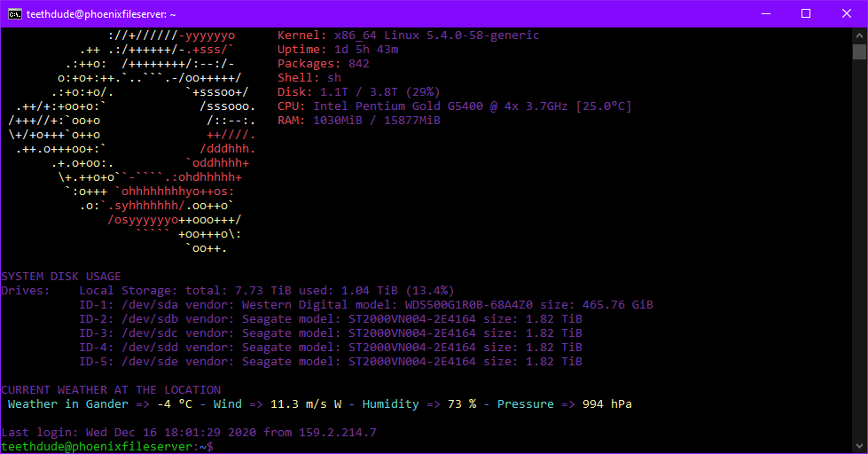The width and height of the screenshot is (868, 454).
Task: Click the Local Storage total 7.73 TiB line
Action: tap(266, 291)
